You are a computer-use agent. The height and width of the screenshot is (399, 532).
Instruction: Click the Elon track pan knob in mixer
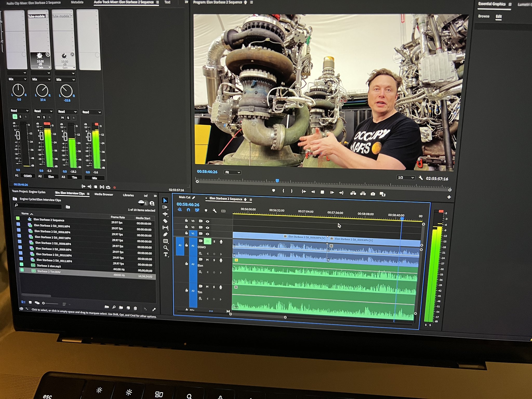click(42, 91)
